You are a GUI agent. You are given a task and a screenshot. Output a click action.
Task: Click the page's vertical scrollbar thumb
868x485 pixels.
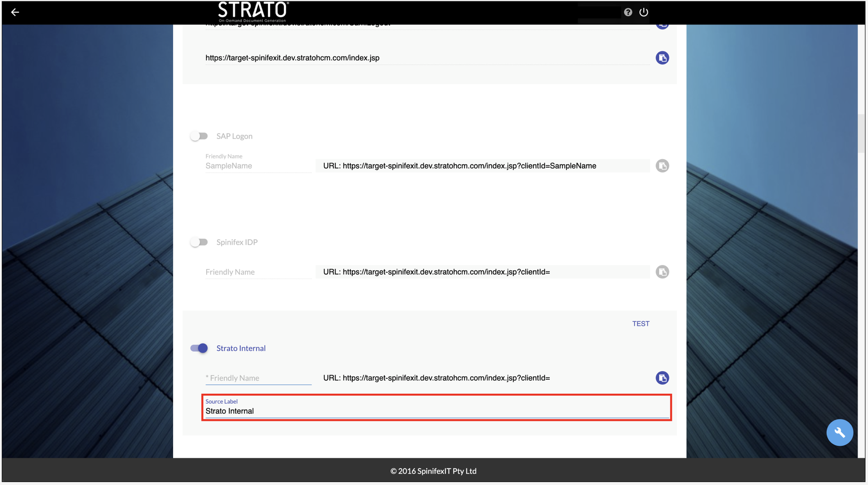[x=861, y=134]
